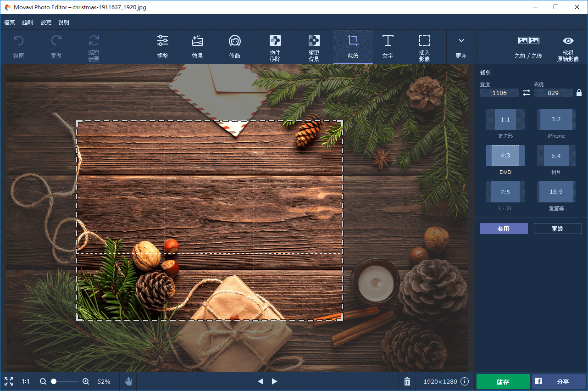588x391 pixels.
Task: Open the 插入影像 insert image tool
Action: [424, 47]
